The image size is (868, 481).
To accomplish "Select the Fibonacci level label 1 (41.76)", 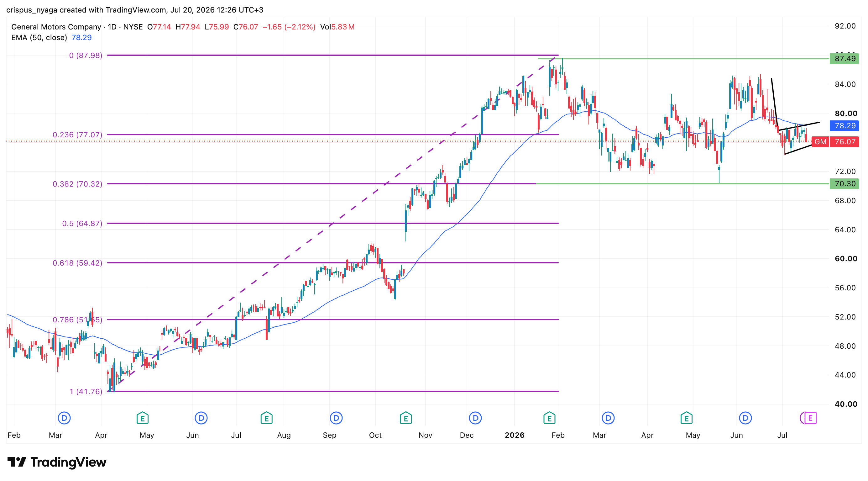I will click(x=86, y=391).
